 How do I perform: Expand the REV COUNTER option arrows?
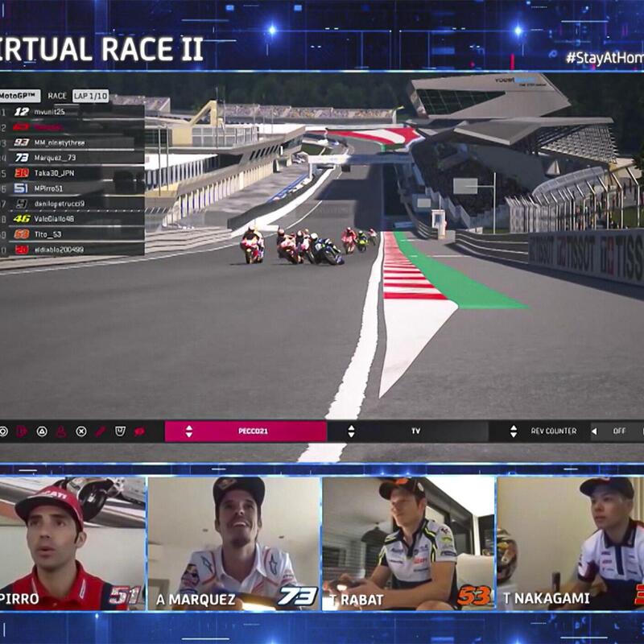[514, 431]
